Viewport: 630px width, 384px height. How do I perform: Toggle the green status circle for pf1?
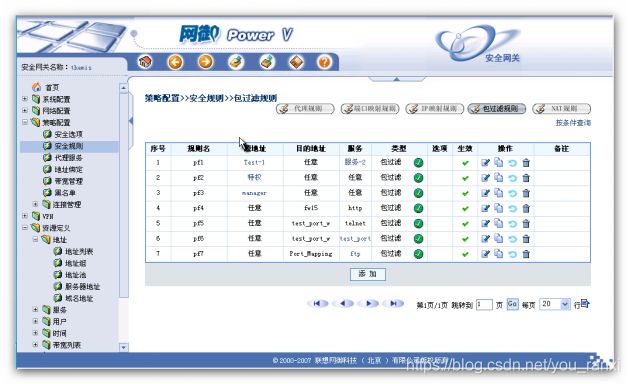418,163
